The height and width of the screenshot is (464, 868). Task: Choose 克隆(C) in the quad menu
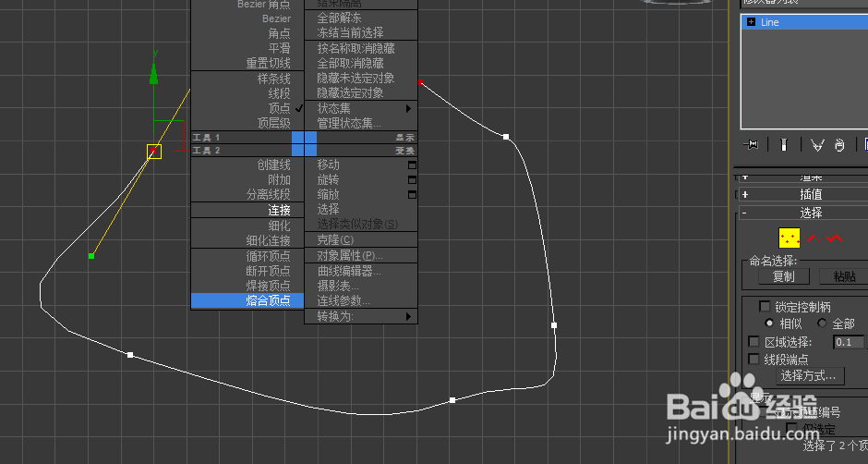361,239
